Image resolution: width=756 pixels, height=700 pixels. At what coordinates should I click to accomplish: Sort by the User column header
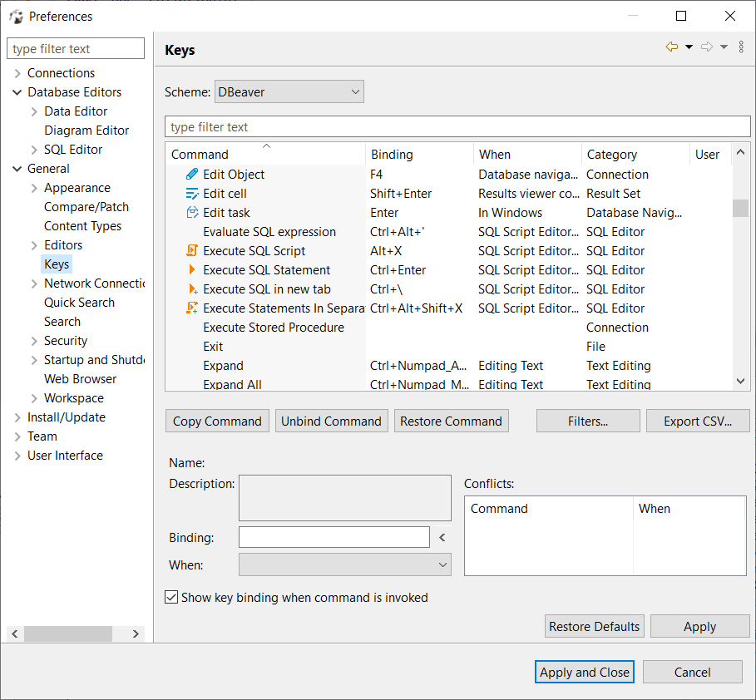[x=711, y=155]
